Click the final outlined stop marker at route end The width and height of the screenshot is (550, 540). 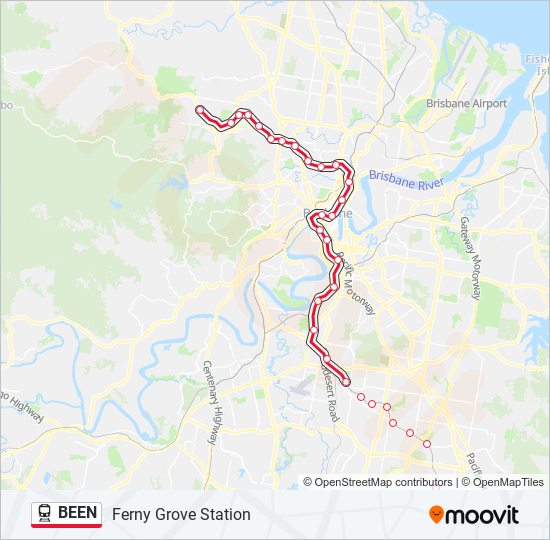pos(427,444)
